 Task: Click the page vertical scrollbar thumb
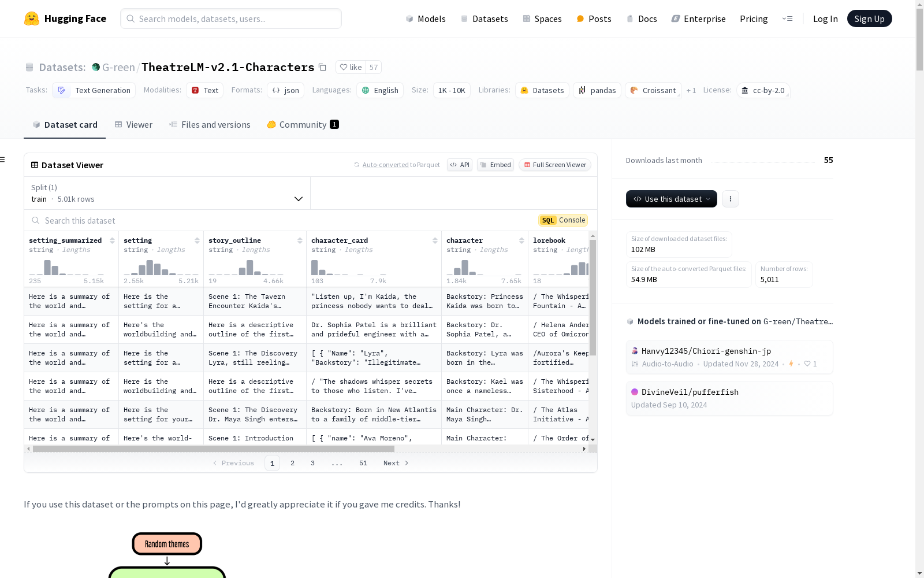pyautogui.click(x=919, y=40)
